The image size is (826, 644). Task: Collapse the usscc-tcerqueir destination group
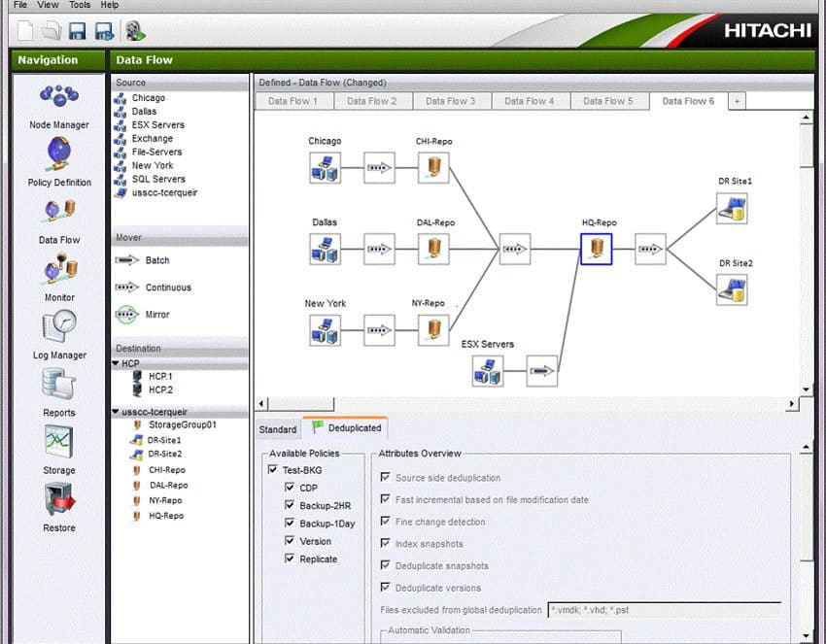[x=116, y=412]
